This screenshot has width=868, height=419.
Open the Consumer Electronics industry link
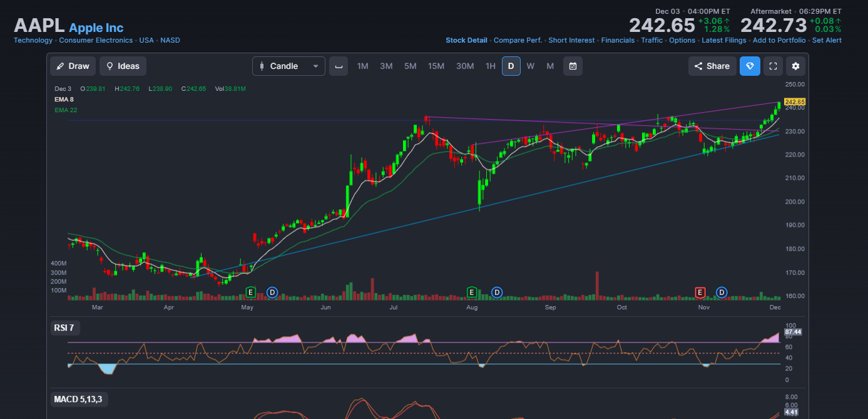click(96, 40)
